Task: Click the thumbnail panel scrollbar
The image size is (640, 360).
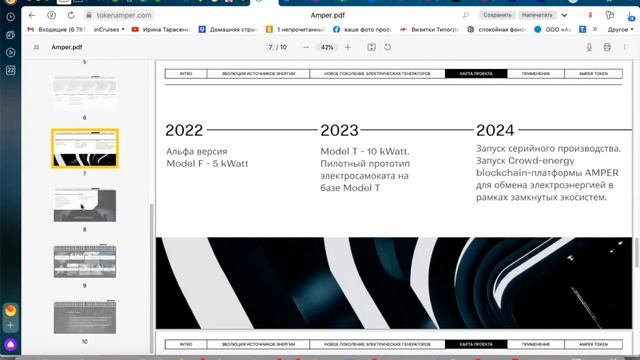Action: click(x=152, y=278)
